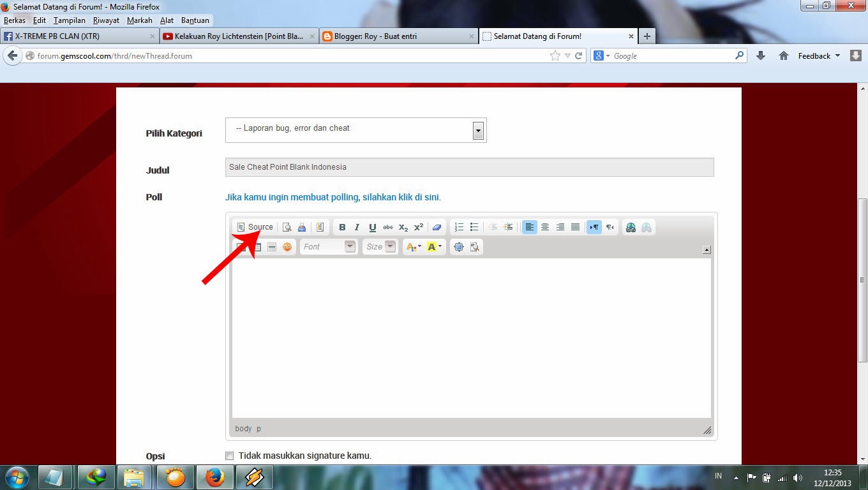
Task: Go back to previous page
Action: (x=12, y=56)
